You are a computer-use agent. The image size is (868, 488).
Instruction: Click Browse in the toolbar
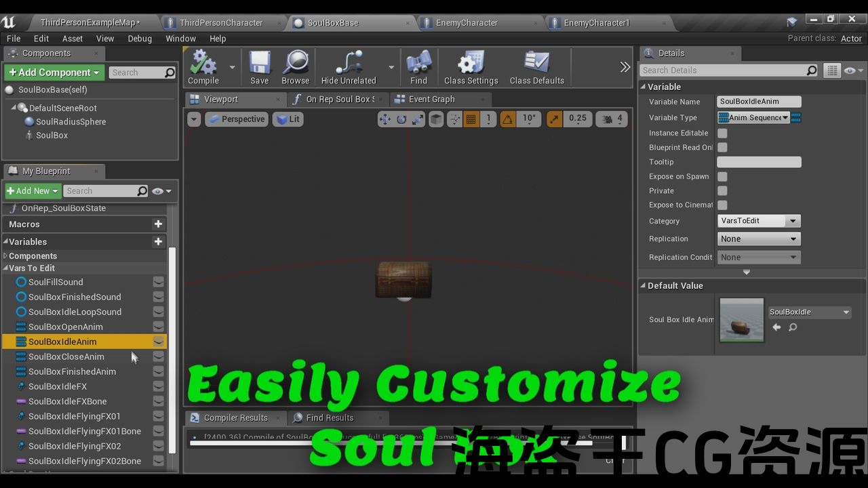coord(296,66)
